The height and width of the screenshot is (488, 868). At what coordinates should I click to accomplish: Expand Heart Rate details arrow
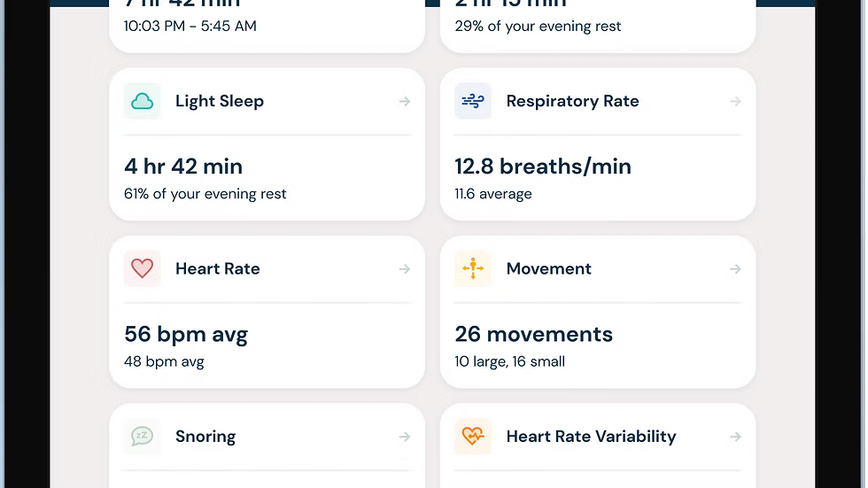(x=405, y=269)
